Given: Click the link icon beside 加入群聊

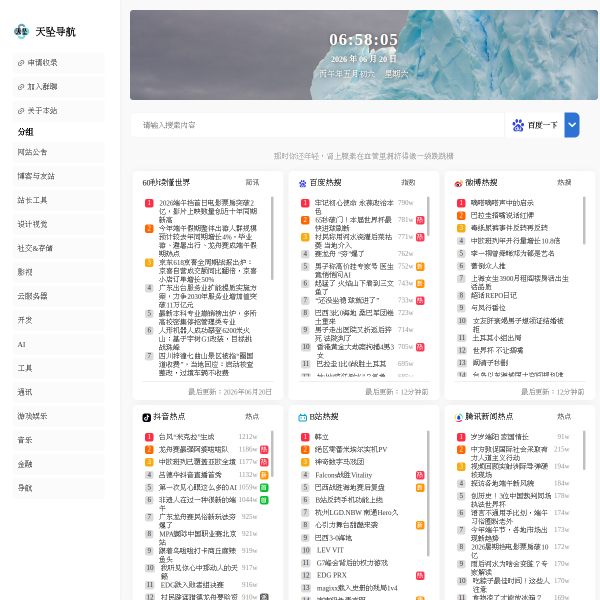Looking at the screenshot, I should click(21, 87).
